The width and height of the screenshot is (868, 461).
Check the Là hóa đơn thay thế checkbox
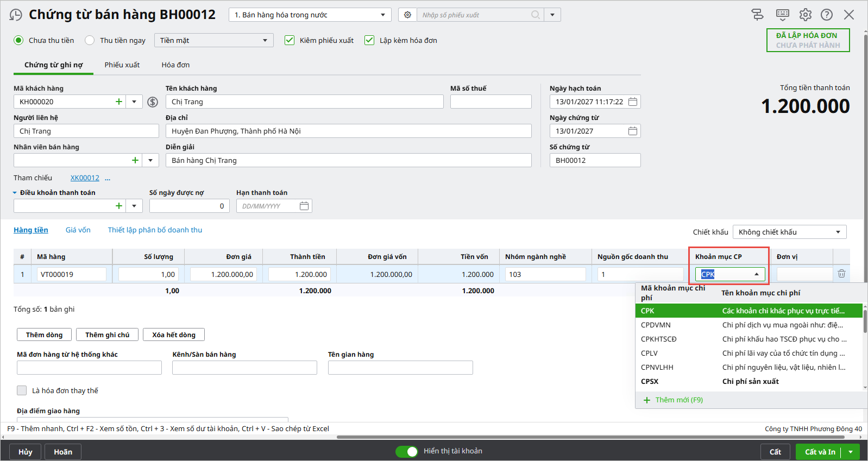(22, 390)
